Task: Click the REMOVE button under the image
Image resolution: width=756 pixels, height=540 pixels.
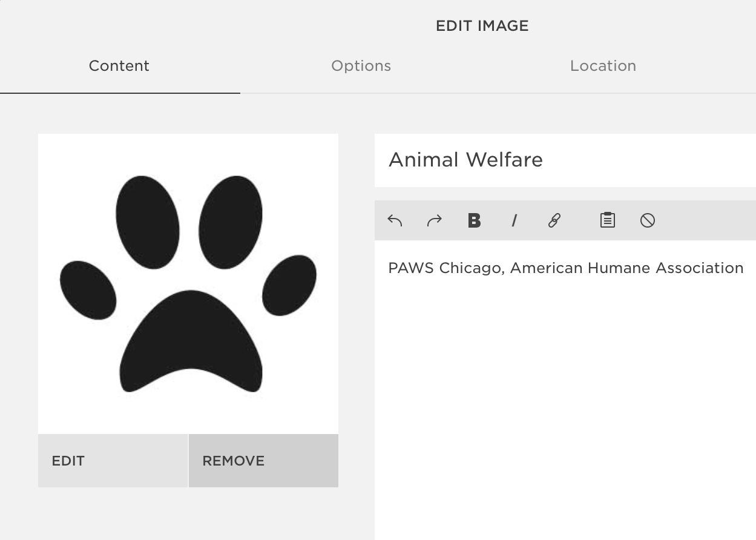Action: [x=263, y=461]
